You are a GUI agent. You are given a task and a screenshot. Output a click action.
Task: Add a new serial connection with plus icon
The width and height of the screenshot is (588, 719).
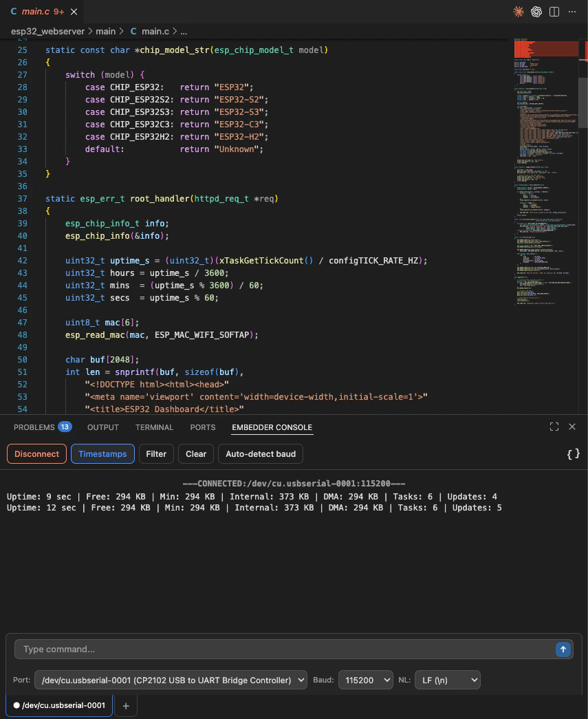click(x=125, y=705)
